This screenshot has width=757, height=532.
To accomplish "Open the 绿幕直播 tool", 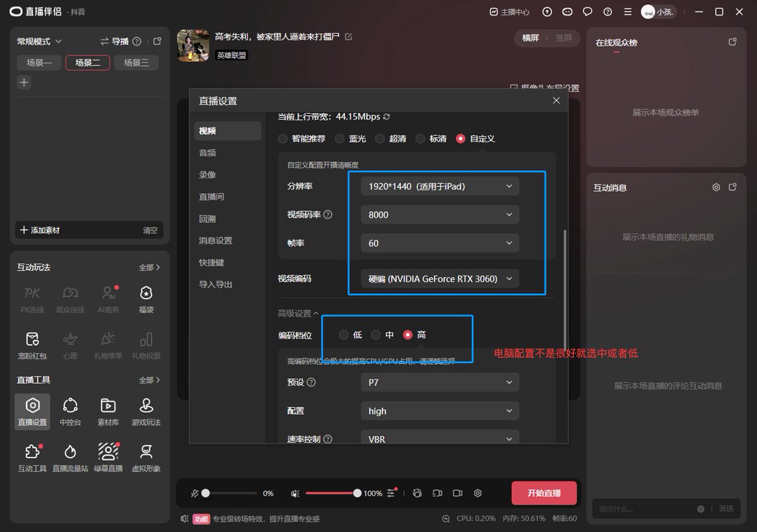I will [x=108, y=458].
